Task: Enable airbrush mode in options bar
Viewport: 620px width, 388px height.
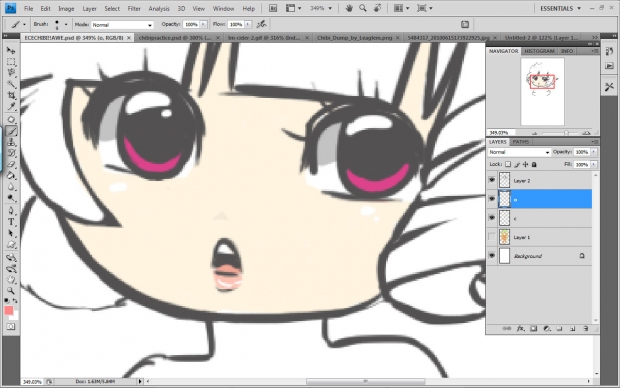Action: [261, 25]
